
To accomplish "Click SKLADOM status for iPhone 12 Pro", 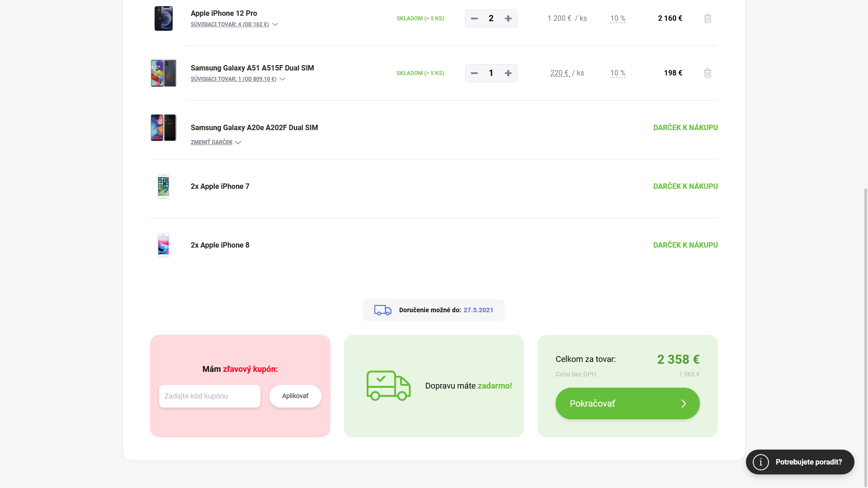I will click(x=420, y=19).
